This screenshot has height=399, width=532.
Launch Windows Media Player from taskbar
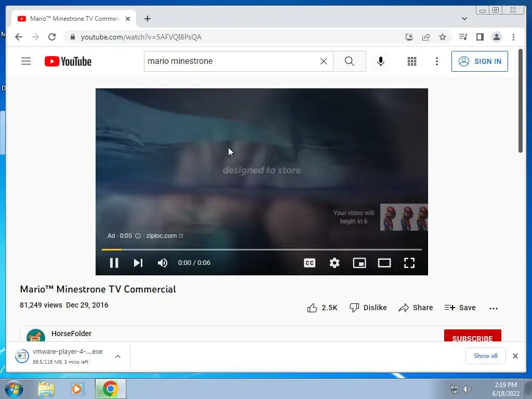tap(77, 389)
